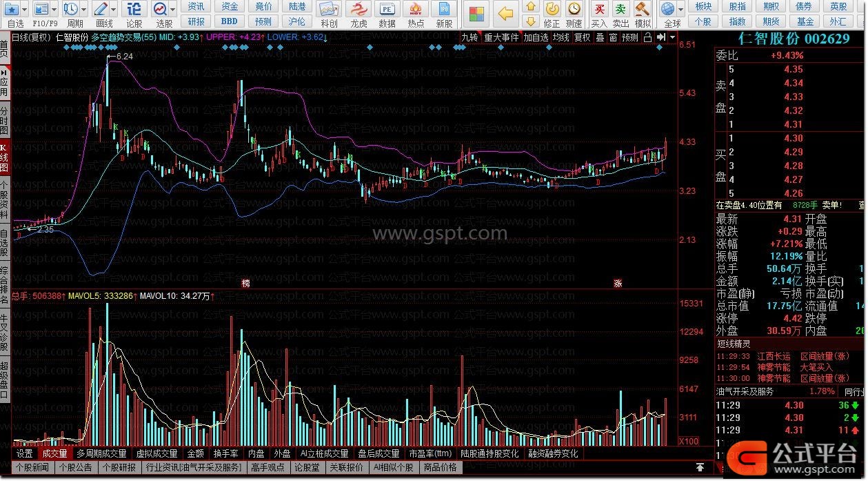Click the 修正 correction icon

coord(552,9)
